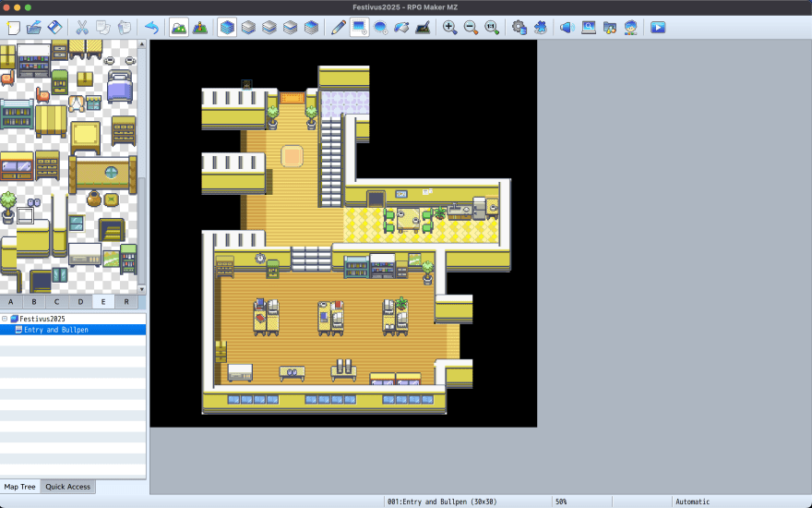812x508 pixels.
Task: Click status bar text '001:Entry and Bullpen (30x30)'
Action: (442, 502)
